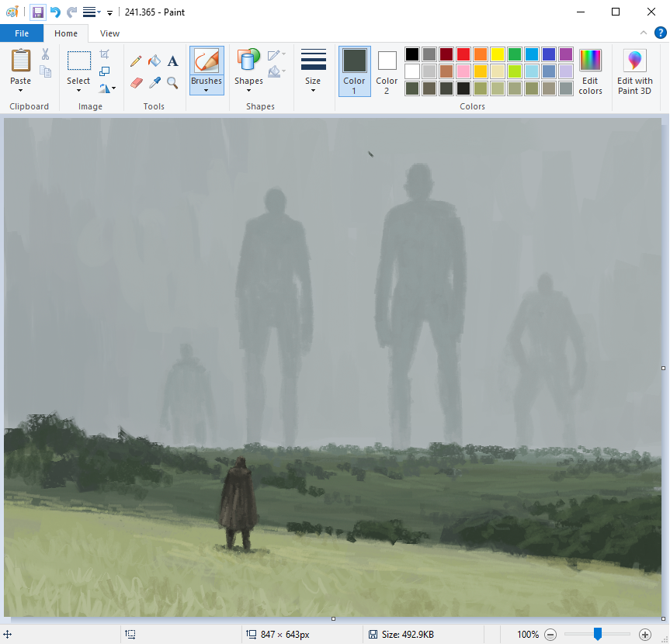
Task: Activate the Color 1 slot
Action: (x=354, y=71)
